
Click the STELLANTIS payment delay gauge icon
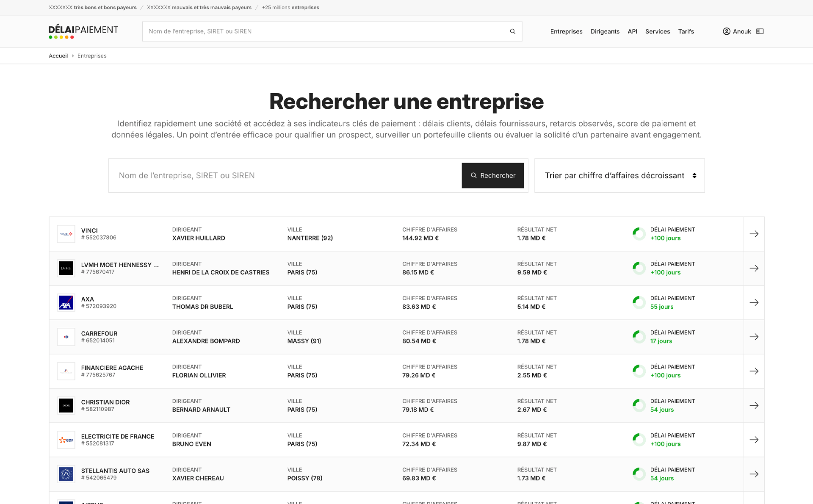639,474
